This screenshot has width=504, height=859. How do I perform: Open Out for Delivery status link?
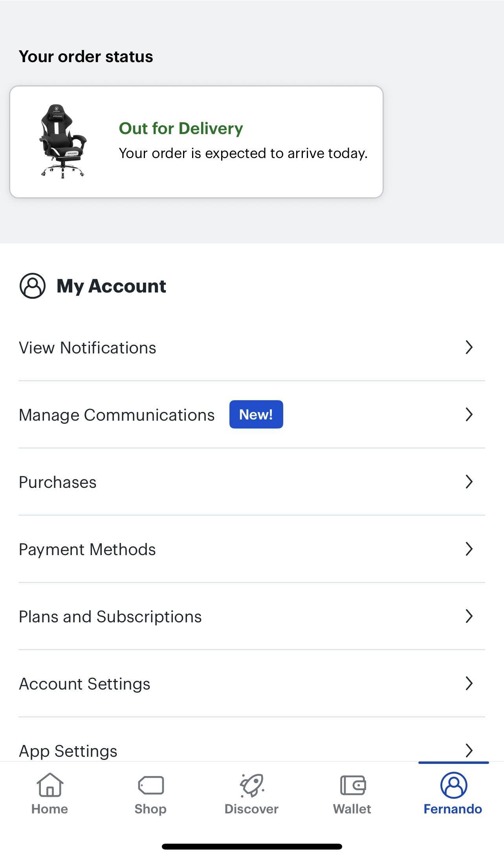(x=181, y=128)
